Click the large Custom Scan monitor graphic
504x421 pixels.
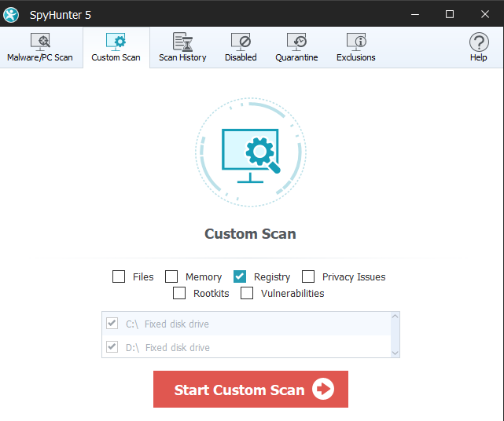click(251, 152)
